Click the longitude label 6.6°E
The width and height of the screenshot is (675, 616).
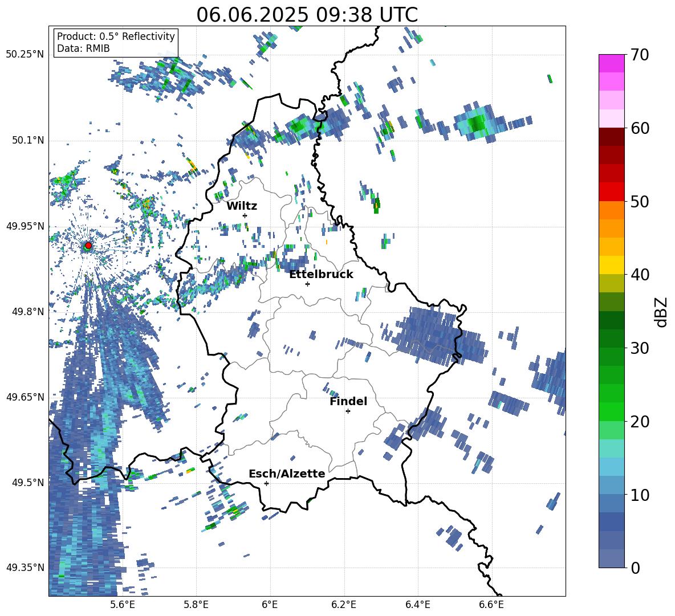pyautogui.click(x=491, y=605)
